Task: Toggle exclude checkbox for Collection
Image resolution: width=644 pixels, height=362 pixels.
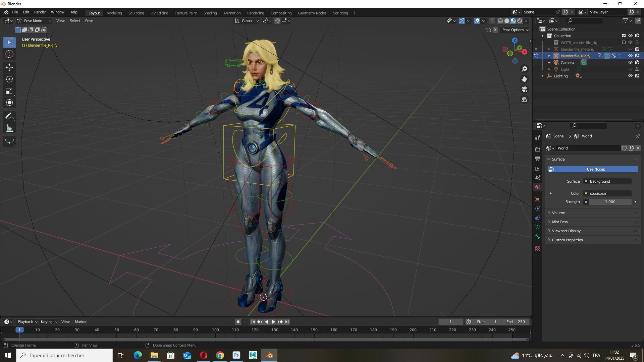Action: point(624,36)
